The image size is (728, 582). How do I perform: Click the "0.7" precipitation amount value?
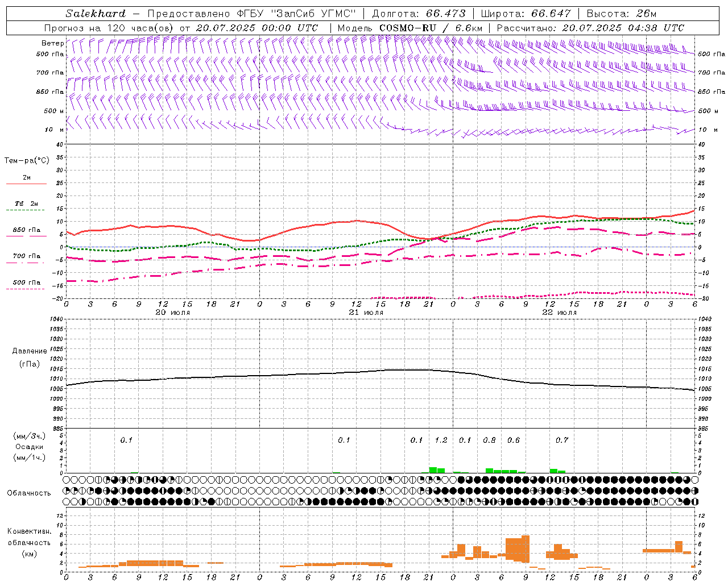(561, 440)
